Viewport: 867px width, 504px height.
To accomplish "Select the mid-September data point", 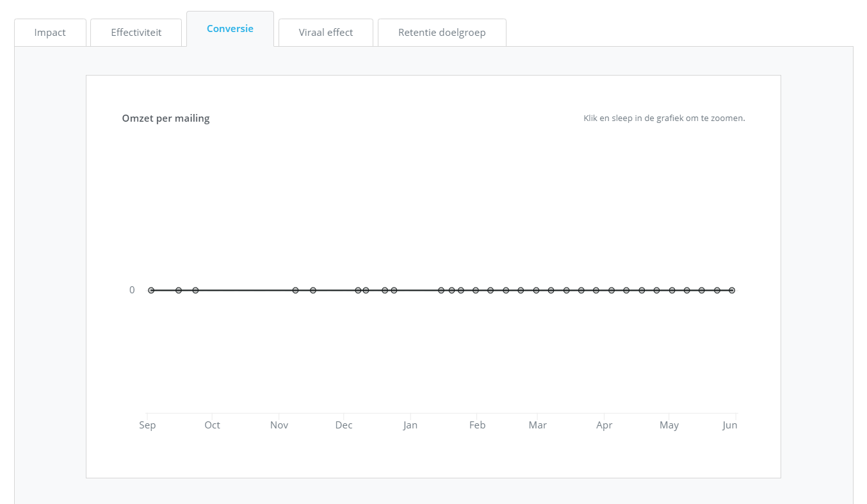I will pyautogui.click(x=179, y=290).
